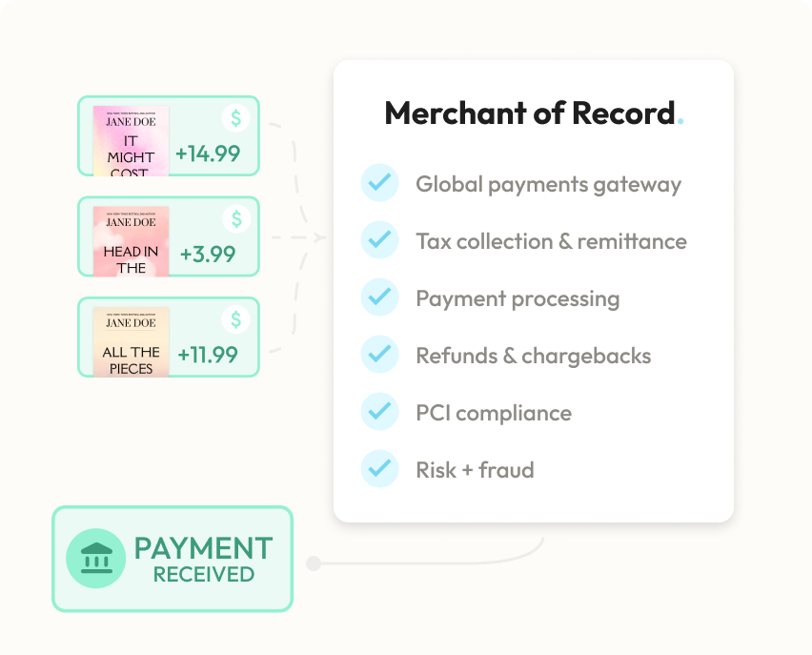Click the +14.99 amount
Image resolution: width=812 pixels, height=655 pixels.
[x=208, y=153]
